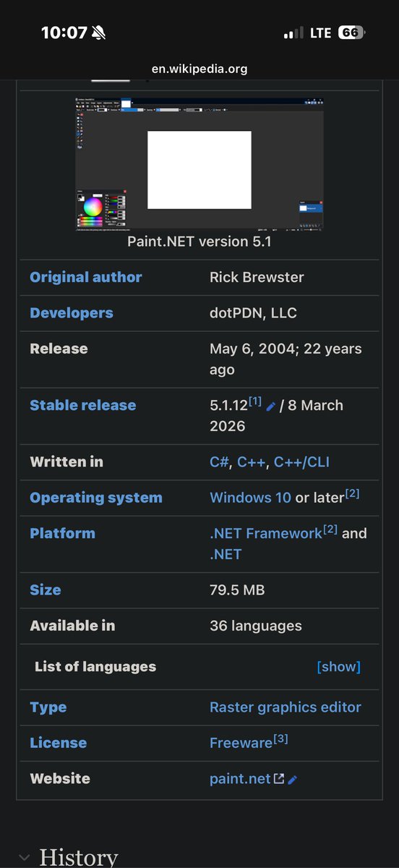Screen dimensions: 399x868
Task: Open the standalone .NET link
Action: point(226,555)
